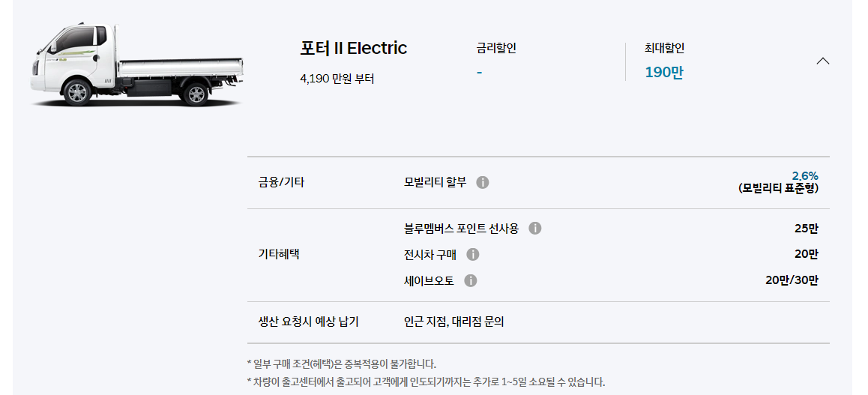Select 블루멤버스 포인트 선사용 benefit text
The image size is (868, 395).
[x=462, y=229]
